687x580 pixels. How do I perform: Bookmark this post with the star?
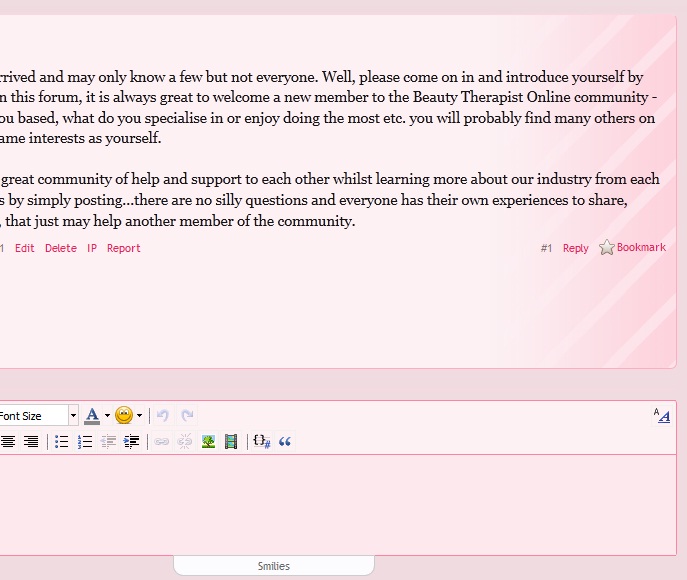632,248
